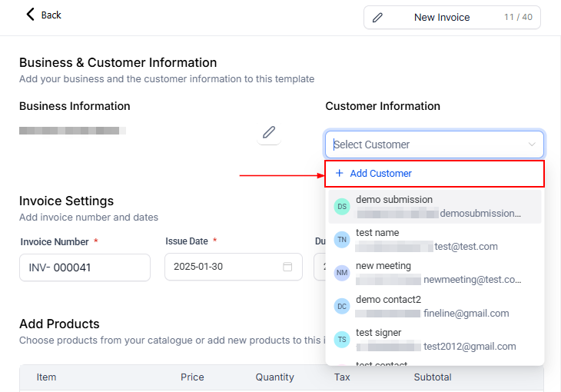561x392 pixels.
Task: Open the Issue Date calendar icon
Action: pyautogui.click(x=287, y=267)
